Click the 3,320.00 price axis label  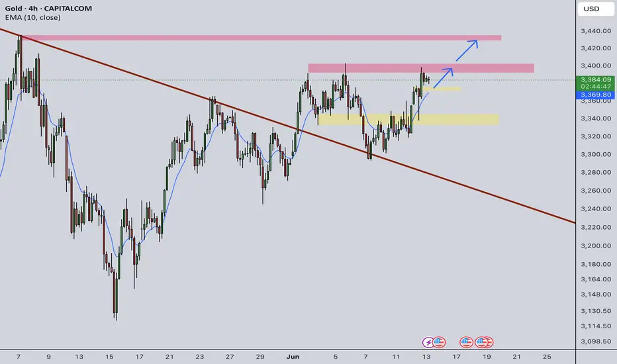[596, 136]
